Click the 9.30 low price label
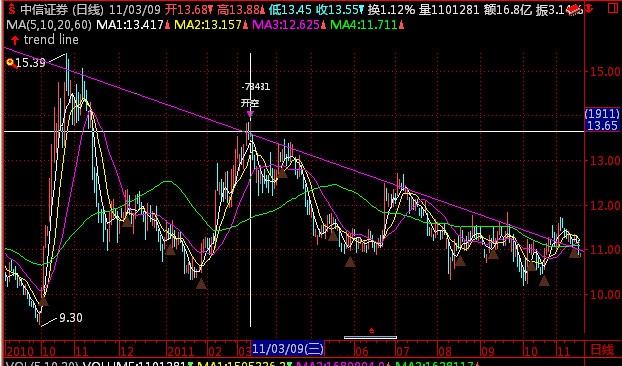The width and height of the screenshot is (622, 366). [x=71, y=318]
